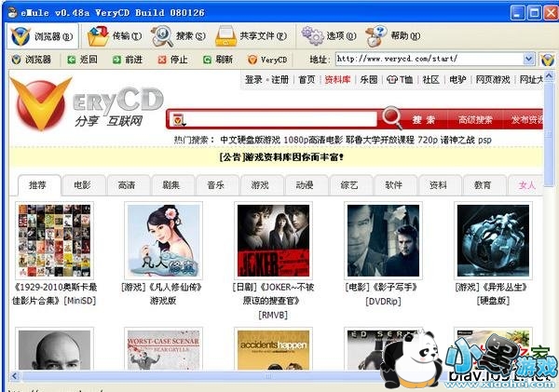559x392 pixels.
Task: Open the 影子写手 movie thumbnail
Action: pyautogui.click(x=383, y=240)
